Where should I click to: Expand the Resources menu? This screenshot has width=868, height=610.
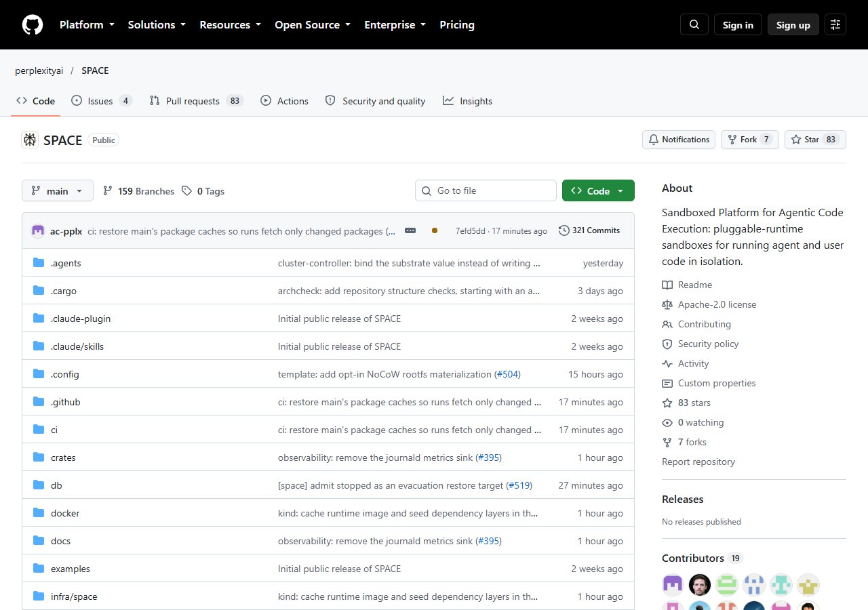tap(230, 25)
